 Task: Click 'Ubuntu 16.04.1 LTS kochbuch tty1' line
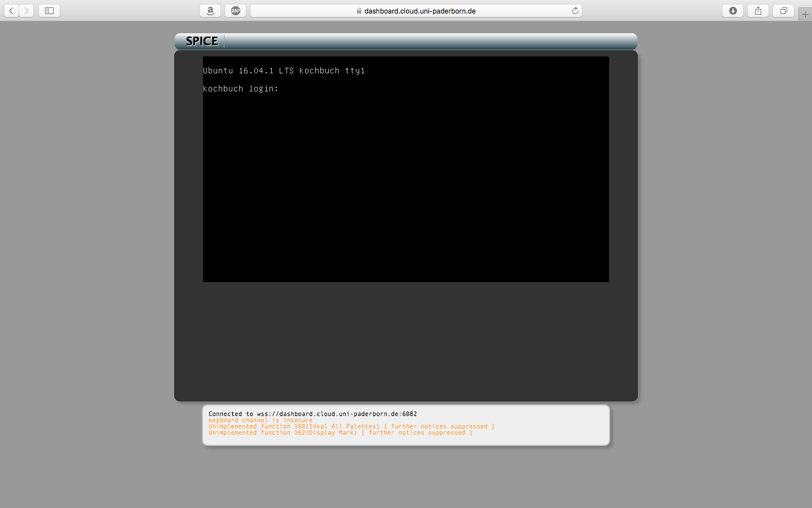point(284,71)
